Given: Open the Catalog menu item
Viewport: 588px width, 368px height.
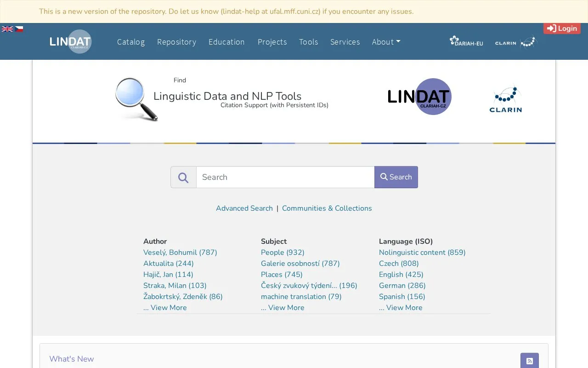Looking at the screenshot, I should tap(131, 42).
